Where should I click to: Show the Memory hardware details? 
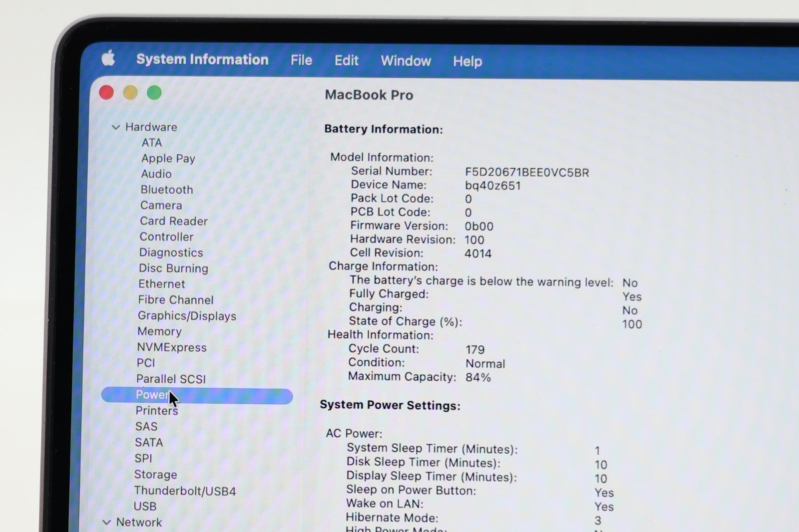(159, 331)
